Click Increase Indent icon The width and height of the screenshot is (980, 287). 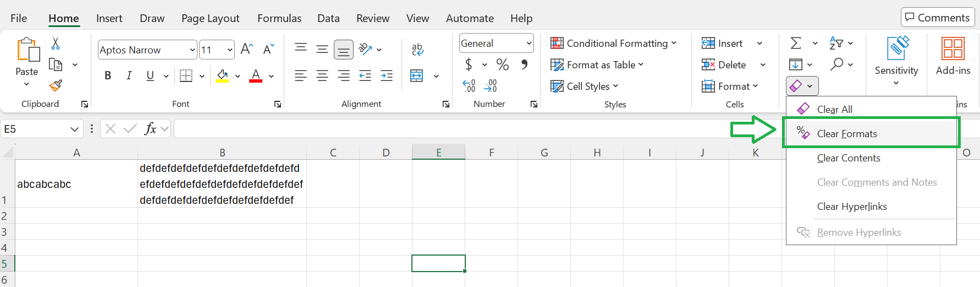pyautogui.click(x=387, y=75)
